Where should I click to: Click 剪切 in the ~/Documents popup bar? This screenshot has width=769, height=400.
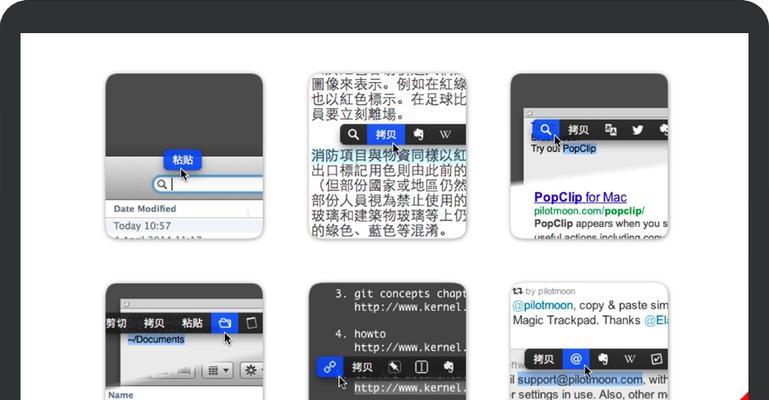click(x=116, y=323)
